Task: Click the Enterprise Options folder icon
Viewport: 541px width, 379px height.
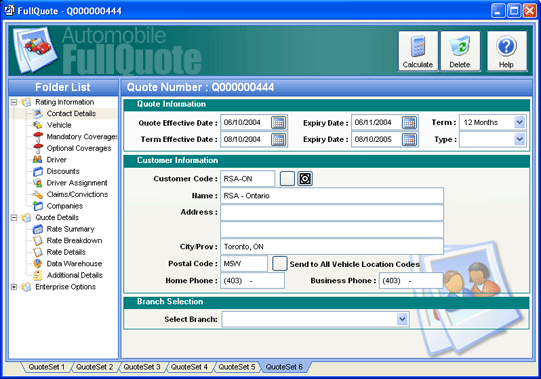Action: [26, 287]
